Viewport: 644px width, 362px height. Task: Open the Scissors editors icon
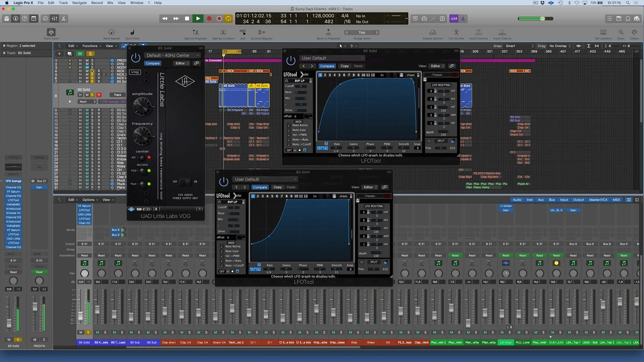tap(63, 19)
